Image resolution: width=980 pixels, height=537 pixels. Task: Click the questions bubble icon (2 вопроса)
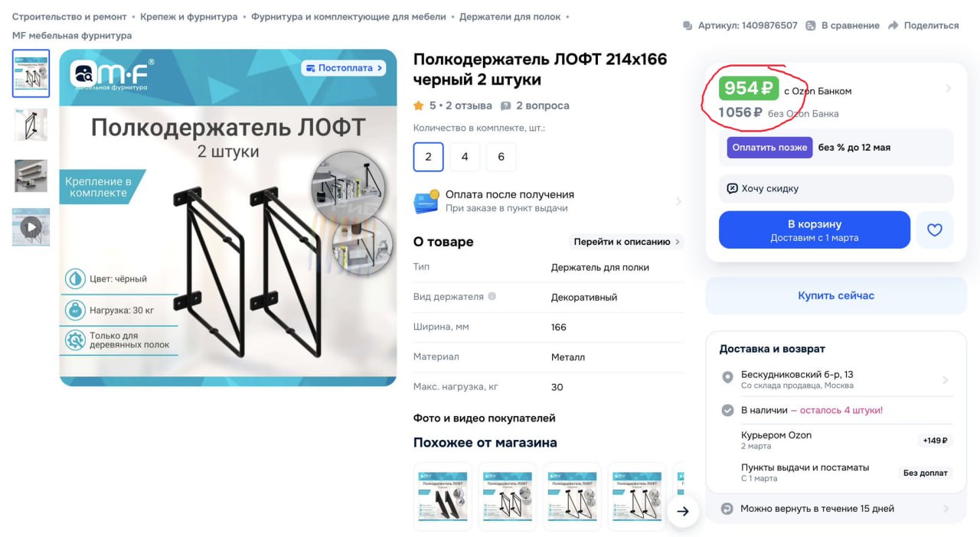click(505, 106)
